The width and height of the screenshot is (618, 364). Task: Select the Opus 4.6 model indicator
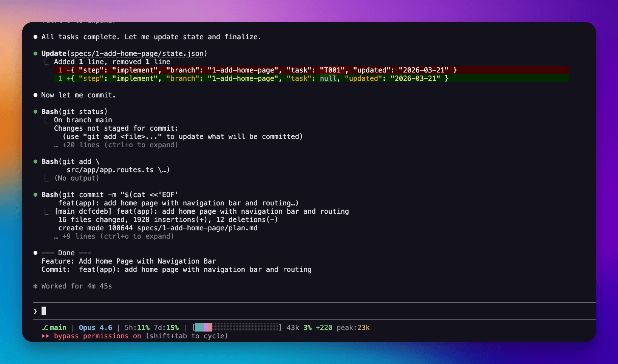point(95,327)
